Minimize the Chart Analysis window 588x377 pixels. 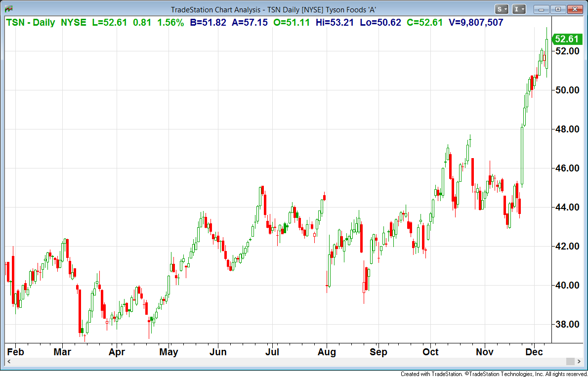tap(541, 9)
